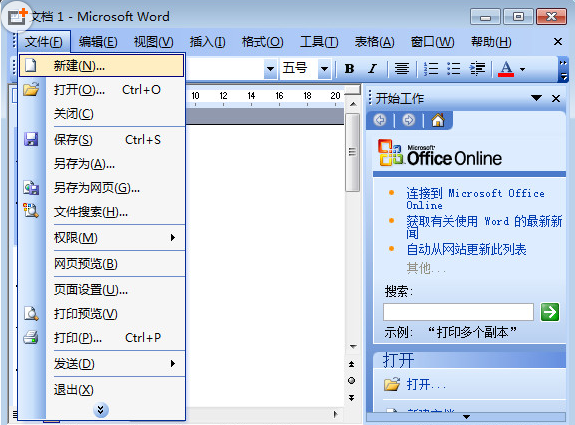Viewport: 575px width, 425px height.
Task: Click the task pane home icon
Action: coord(438,120)
